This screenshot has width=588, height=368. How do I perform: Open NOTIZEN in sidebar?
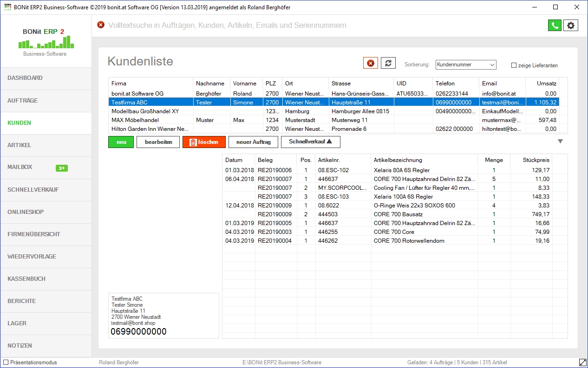coord(46,346)
